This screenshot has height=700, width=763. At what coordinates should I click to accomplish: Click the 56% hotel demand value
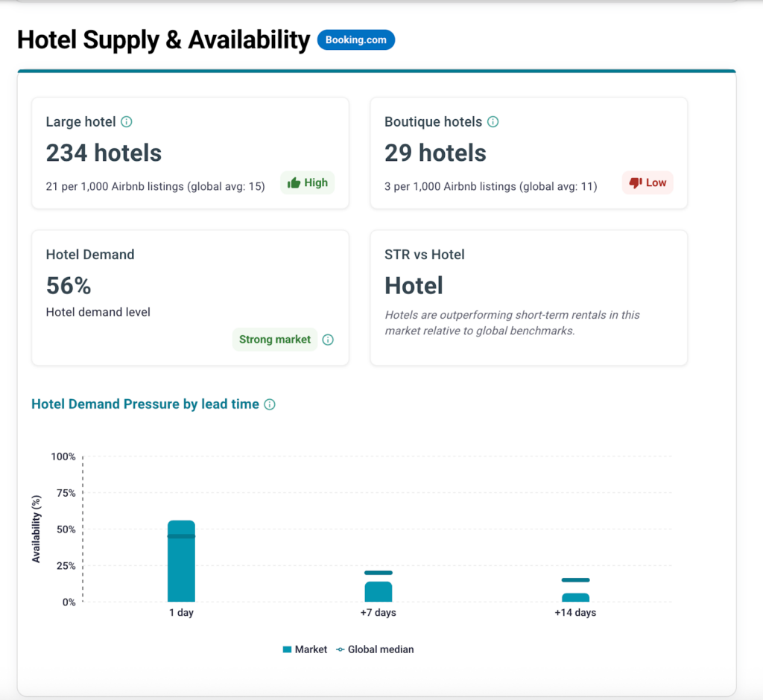pyautogui.click(x=69, y=285)
